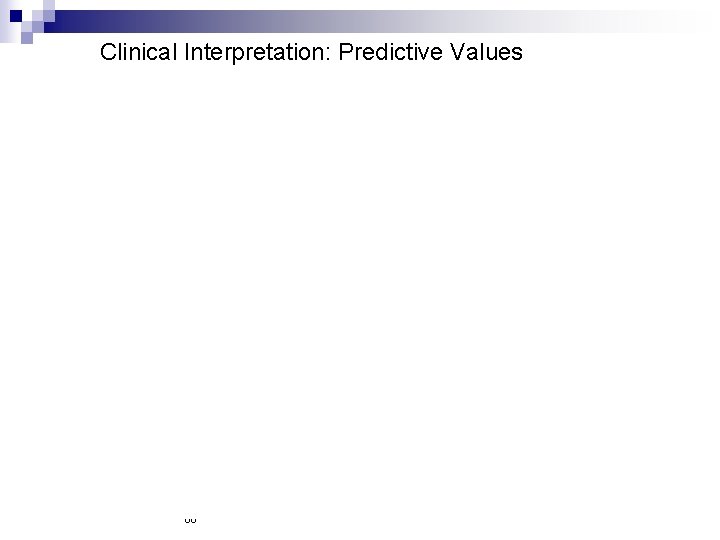This screenshot has height=540, width=720.
Task: Click the faded vertical strip at the slide's left edge
Action: pyautogui.click(x=5, y=21)
